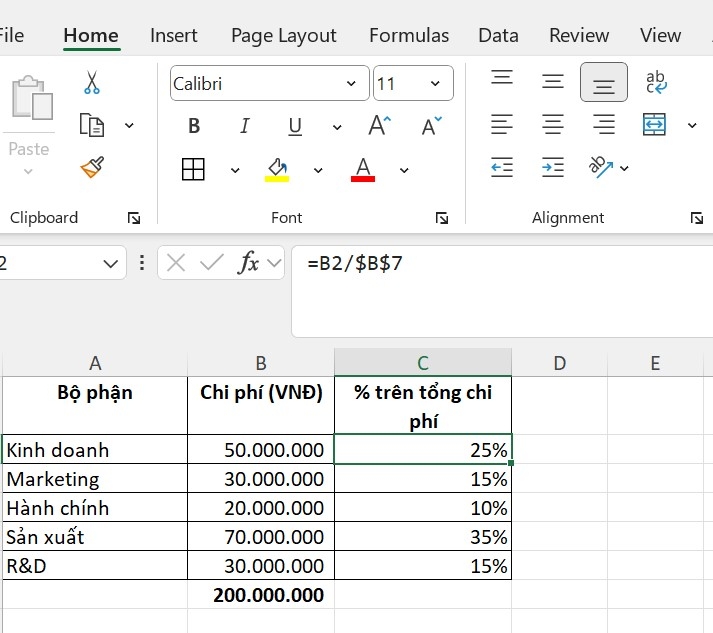Apply red font color
The image size is (713, 633).
tap(363, 170)
